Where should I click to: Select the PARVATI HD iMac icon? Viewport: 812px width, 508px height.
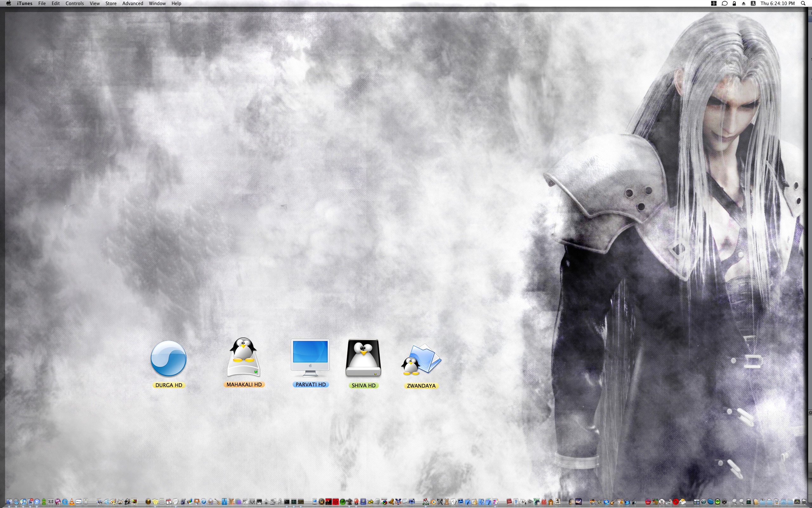pos(310,358)
